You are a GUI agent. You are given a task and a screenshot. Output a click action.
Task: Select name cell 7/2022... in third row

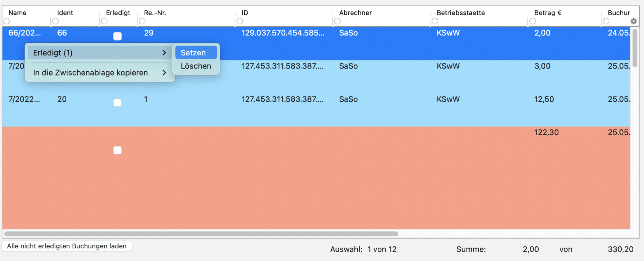[x=24, y=99]
